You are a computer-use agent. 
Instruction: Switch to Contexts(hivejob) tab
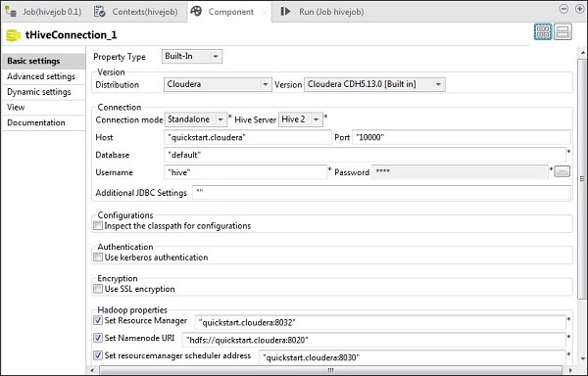click(136, 12)
